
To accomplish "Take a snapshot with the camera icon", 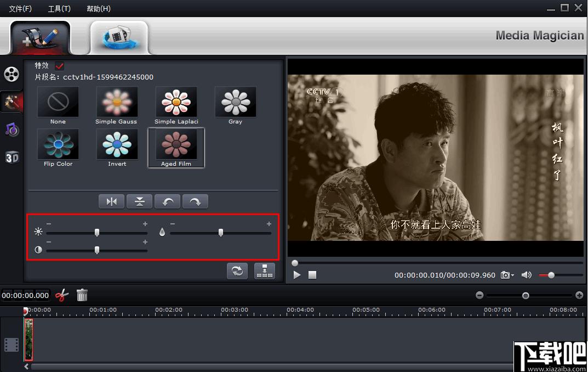I will tap(505, 275).
